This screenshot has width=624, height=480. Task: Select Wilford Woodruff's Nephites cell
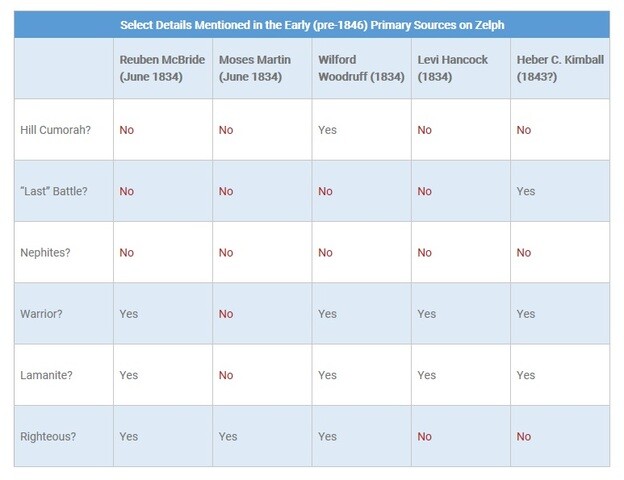pos(326,253)
